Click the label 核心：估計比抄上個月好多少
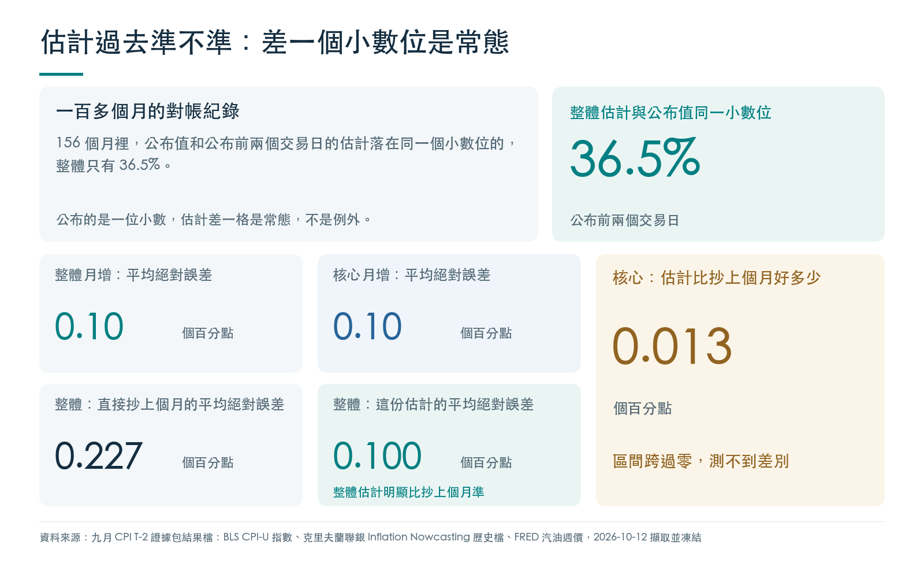The image size is (924, 578). point(717,278)
